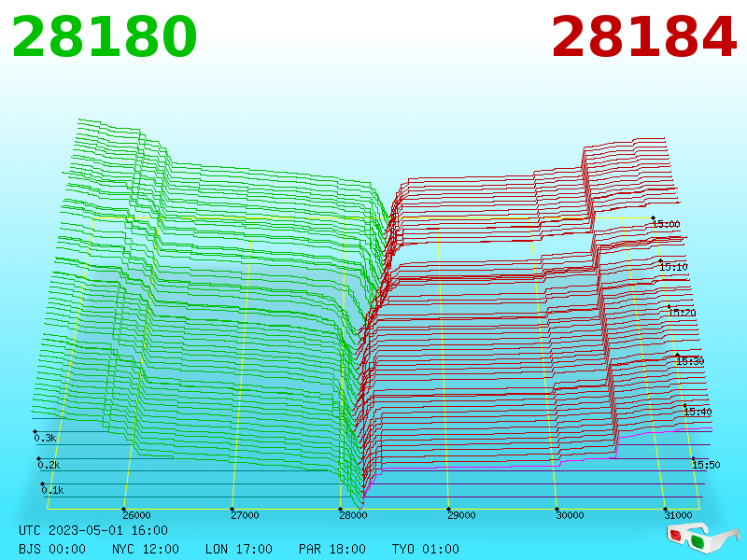Click the 0.2k depth axis label

tap(49, 465)
